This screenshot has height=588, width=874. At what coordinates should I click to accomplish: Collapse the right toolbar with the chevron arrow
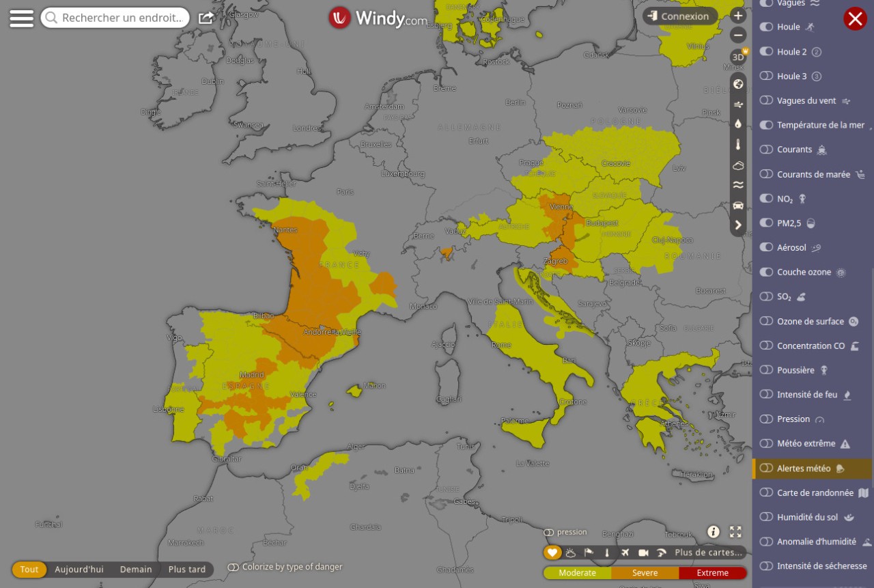(x=738, y=225)
